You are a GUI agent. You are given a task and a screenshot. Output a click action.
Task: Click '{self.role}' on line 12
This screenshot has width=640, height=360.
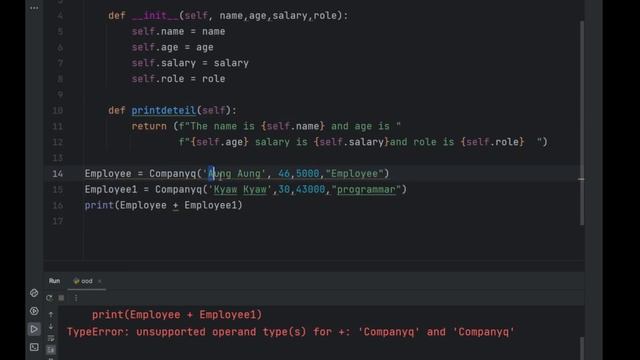(x=492, y=142)
